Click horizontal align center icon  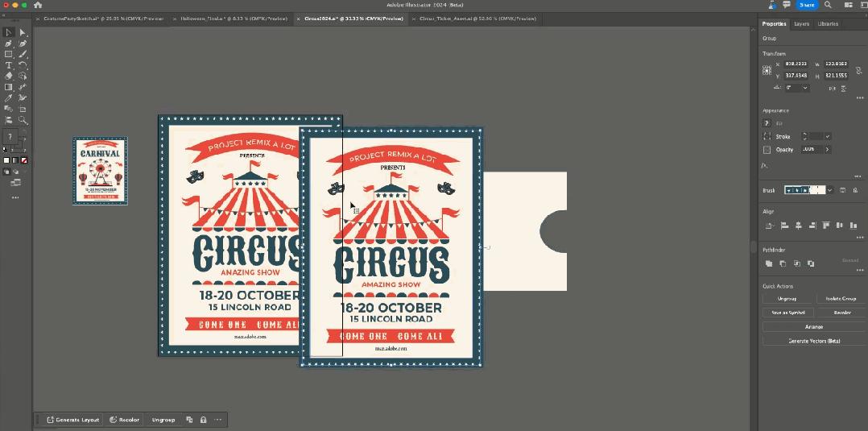[798, 226]
